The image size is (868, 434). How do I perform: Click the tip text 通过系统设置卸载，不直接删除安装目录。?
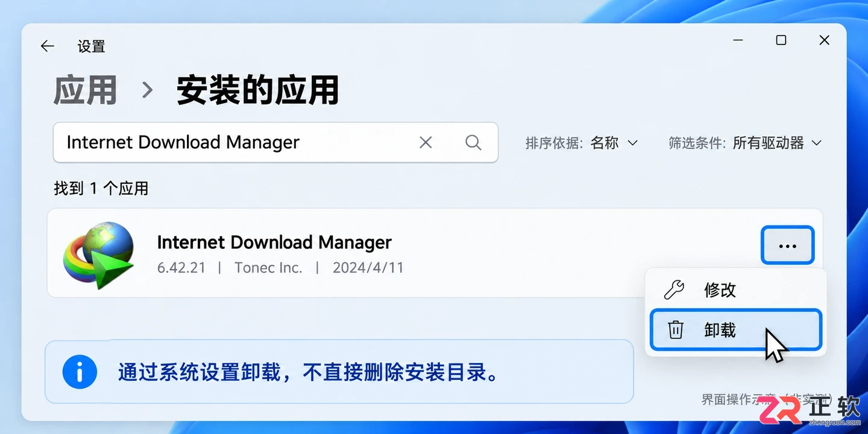309,372
